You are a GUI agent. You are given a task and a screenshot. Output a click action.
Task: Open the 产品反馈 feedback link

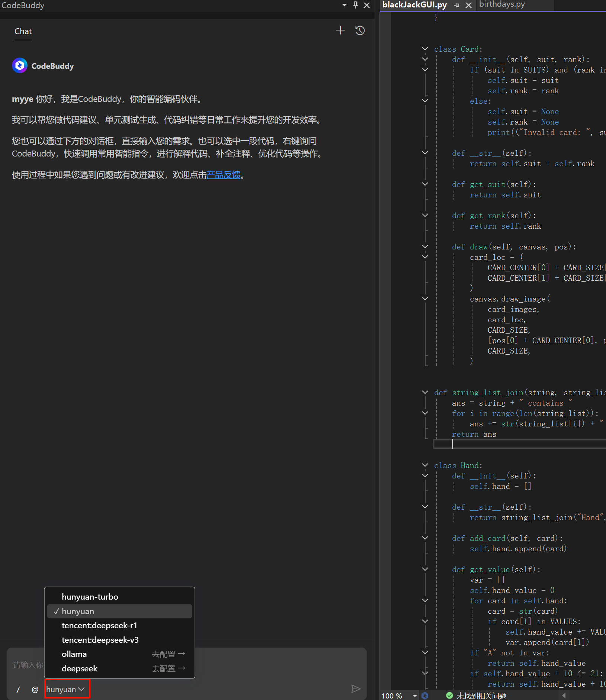tap(223, 175)
